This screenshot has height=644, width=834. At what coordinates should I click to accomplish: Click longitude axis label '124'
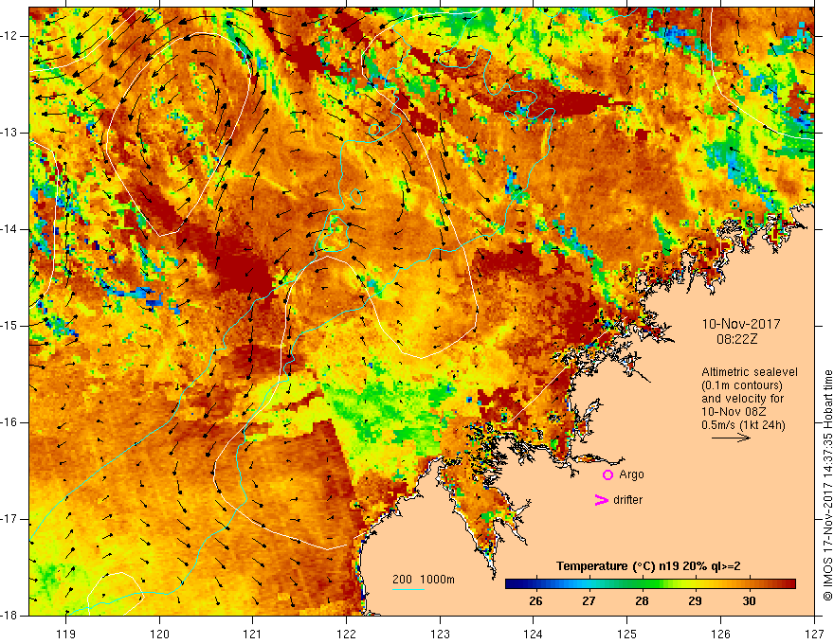click(534, 634)
